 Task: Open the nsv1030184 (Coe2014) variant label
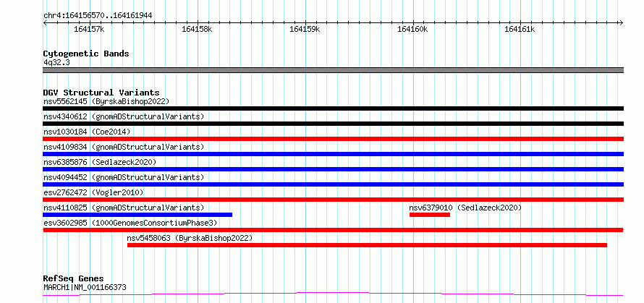click(x=87, y=132)
